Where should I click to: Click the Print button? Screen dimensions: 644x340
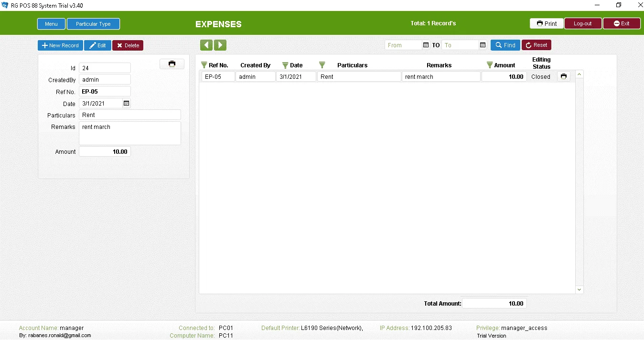pyautogui.click(x=547, y=23)
